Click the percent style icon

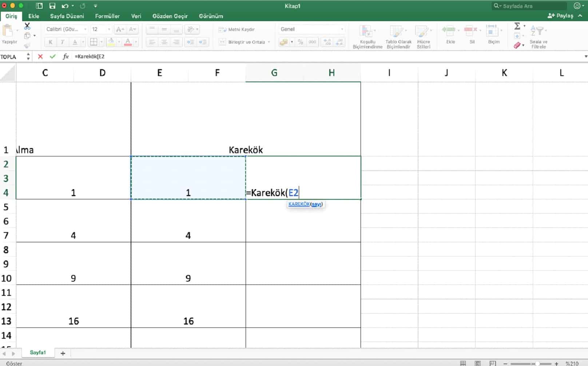(x=300, y=42)
